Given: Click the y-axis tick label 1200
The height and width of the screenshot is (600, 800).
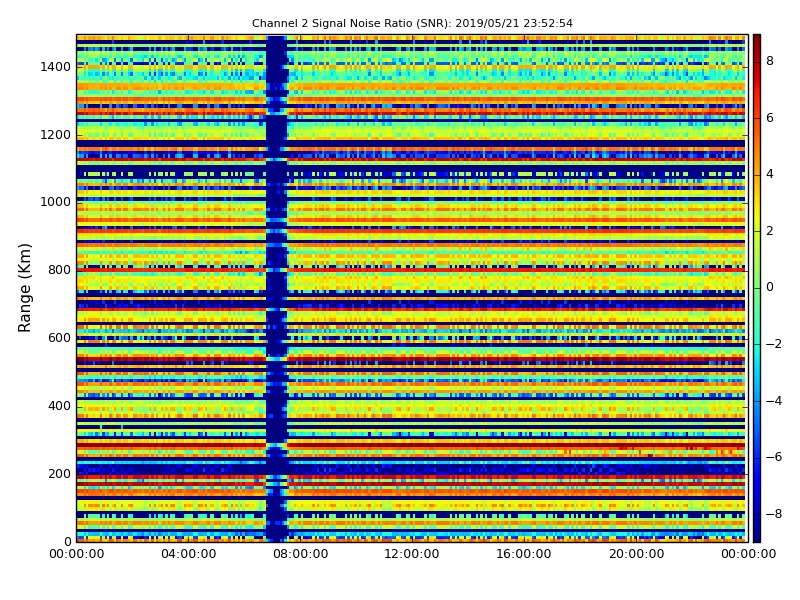Looking at the screenshot, I should (56, 135).
